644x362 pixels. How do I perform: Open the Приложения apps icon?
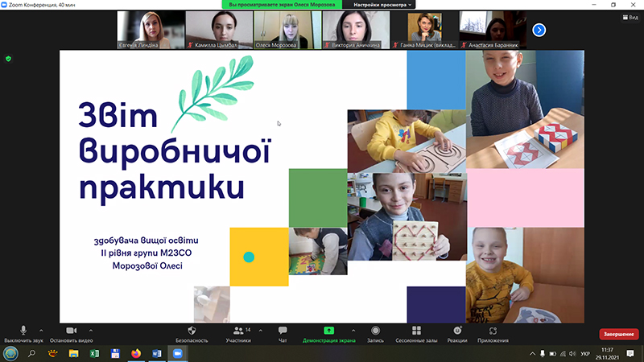[x=493, y=331]
